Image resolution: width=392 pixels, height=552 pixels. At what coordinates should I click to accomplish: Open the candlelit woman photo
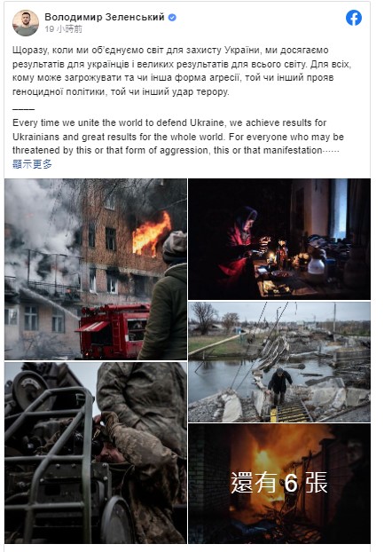click(279, 239)
